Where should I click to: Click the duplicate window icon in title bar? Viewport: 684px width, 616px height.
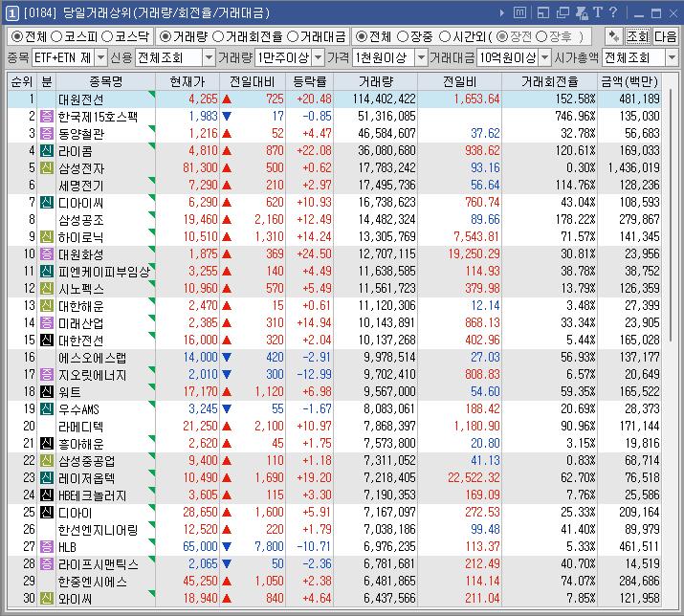(x=563, y=13)
